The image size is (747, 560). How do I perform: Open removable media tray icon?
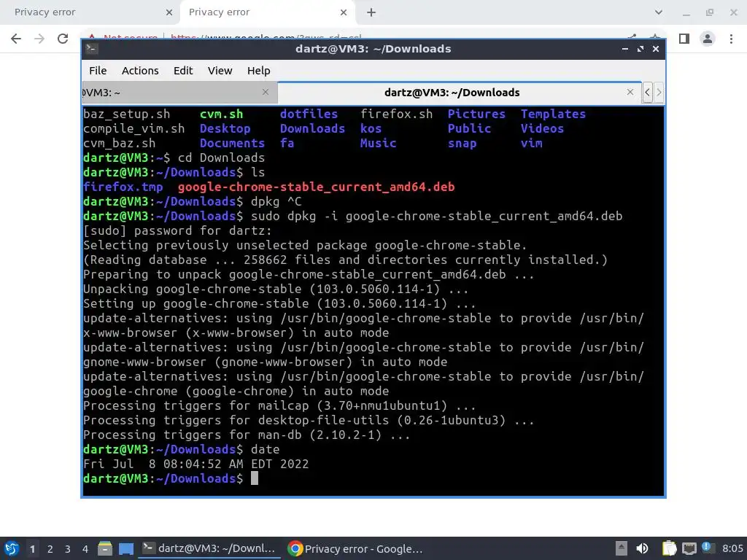[x=622, y=548]
